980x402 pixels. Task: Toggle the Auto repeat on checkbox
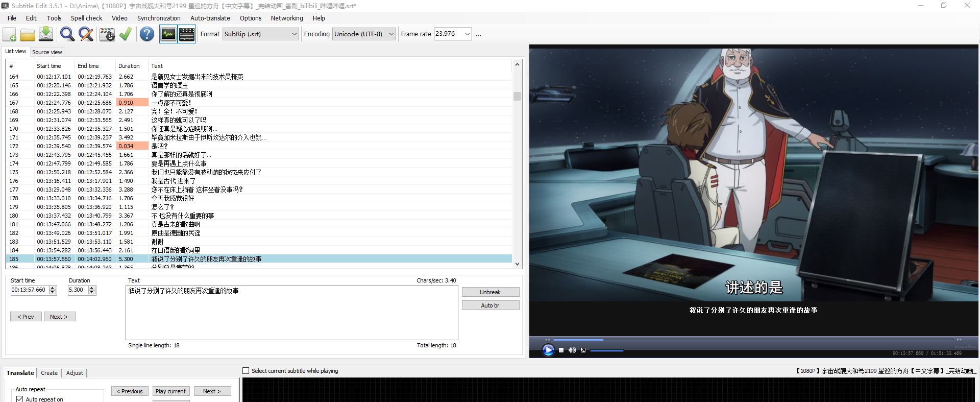(x=20, y=399)
